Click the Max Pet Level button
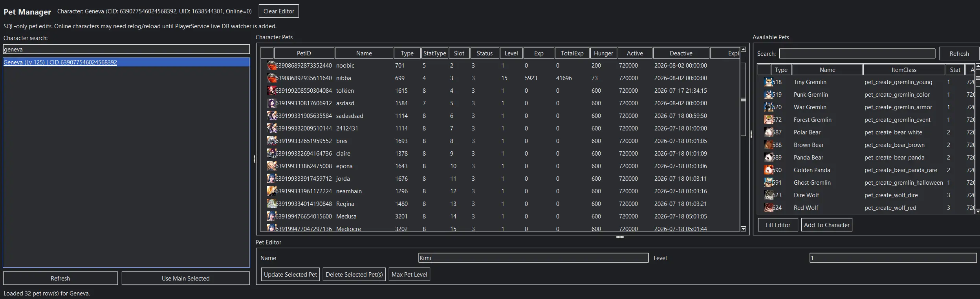This screenshot has width=980, height=299. (x=409, y=275)
